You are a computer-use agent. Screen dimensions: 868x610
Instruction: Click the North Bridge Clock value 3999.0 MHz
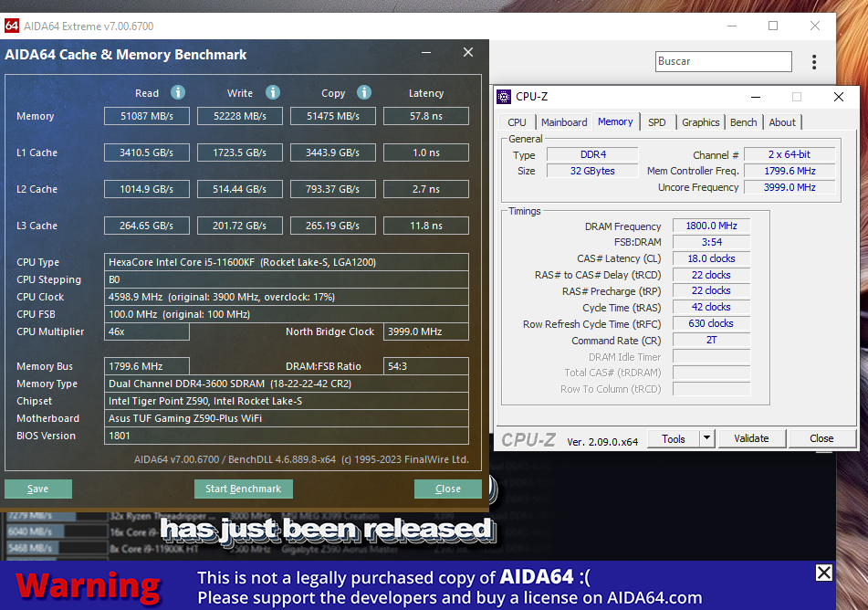click(426, 331)
